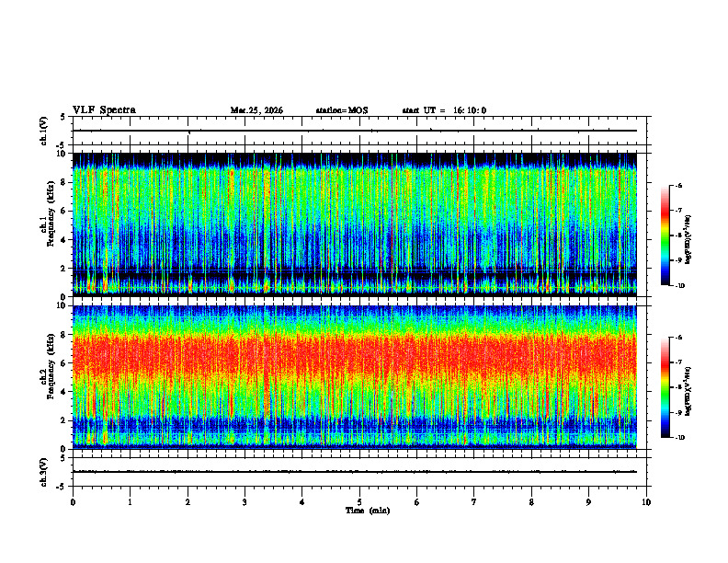Click the time axis end label "10"
The height and width of the screenshot is (563, 728).
(x=646, y=502)
